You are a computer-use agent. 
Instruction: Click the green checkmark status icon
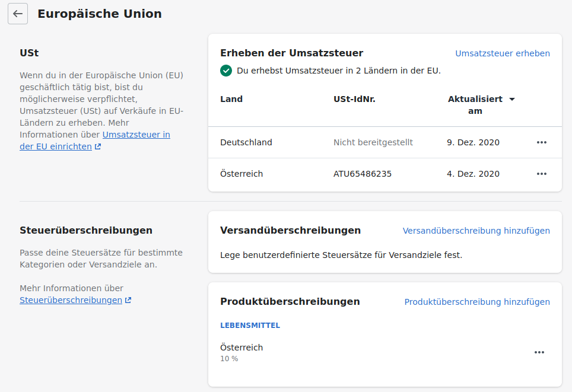click(226, 71)
